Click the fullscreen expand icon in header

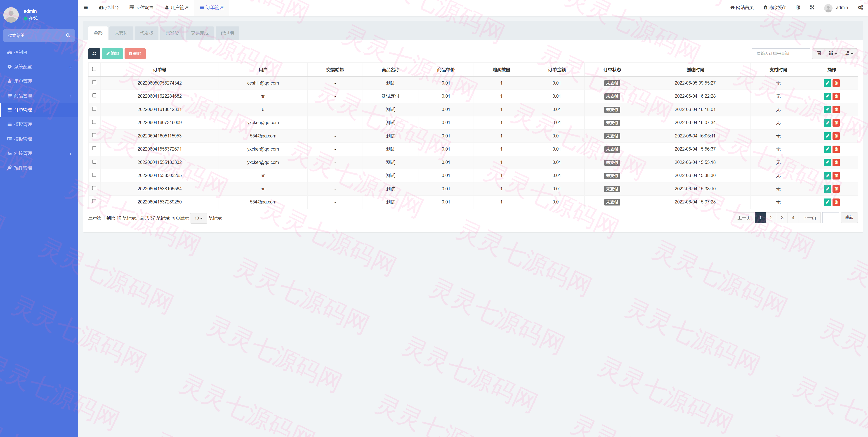click(x=812, y=7)
